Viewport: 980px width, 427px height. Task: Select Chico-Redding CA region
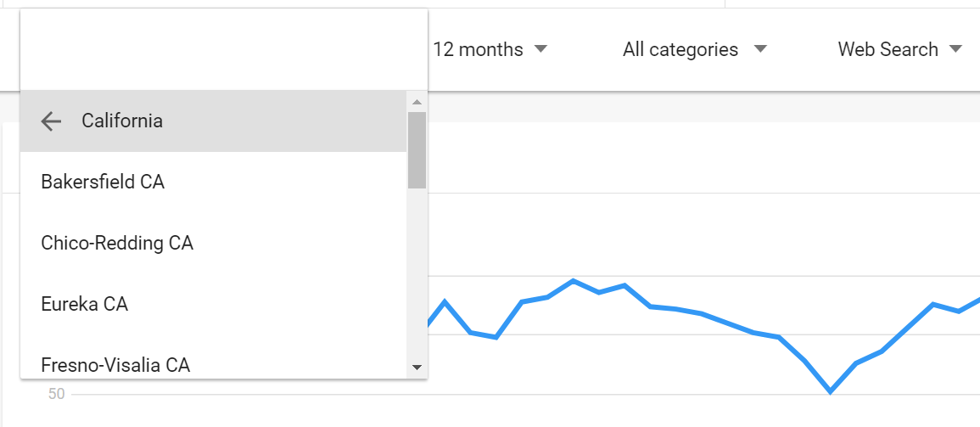[x=213, y=243]
